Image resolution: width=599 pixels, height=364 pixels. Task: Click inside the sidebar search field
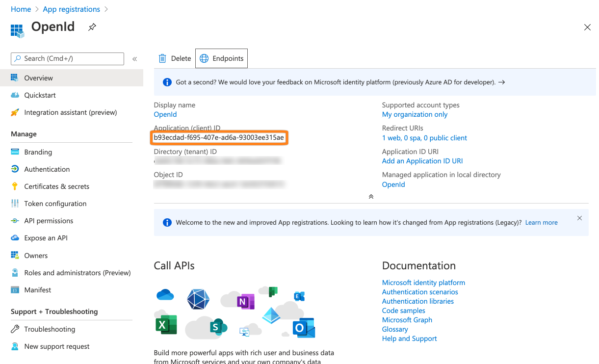tap(67, 58)
